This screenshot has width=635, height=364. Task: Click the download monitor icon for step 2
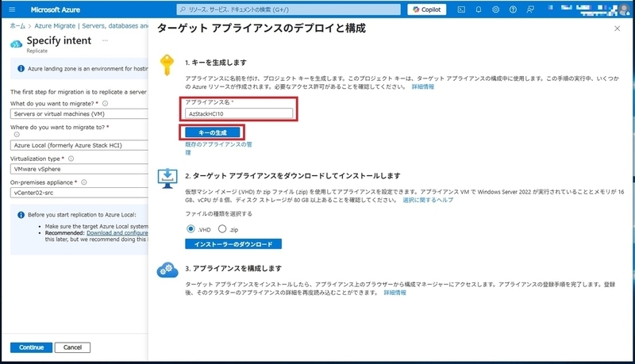[x=167, y=178]
